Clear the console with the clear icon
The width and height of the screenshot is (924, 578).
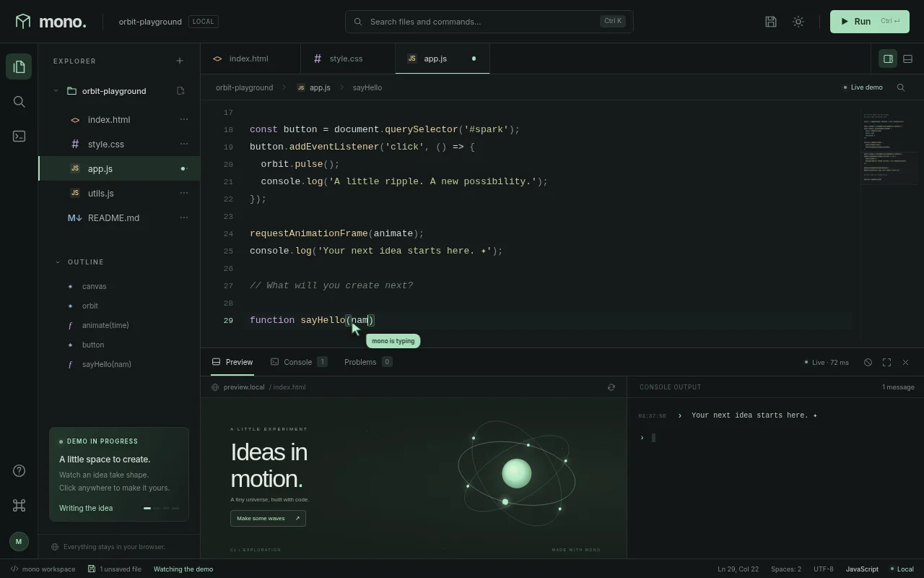(868, 363)
